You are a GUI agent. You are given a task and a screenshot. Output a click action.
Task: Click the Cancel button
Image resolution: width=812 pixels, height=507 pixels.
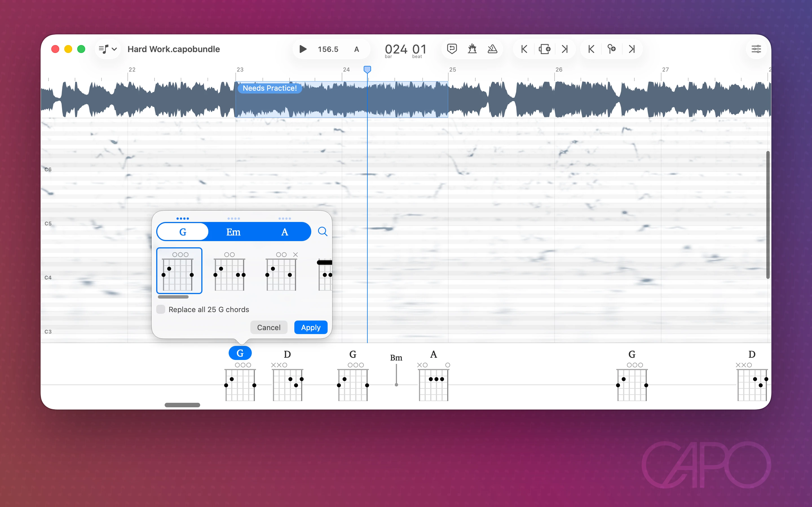coord(268,327)
